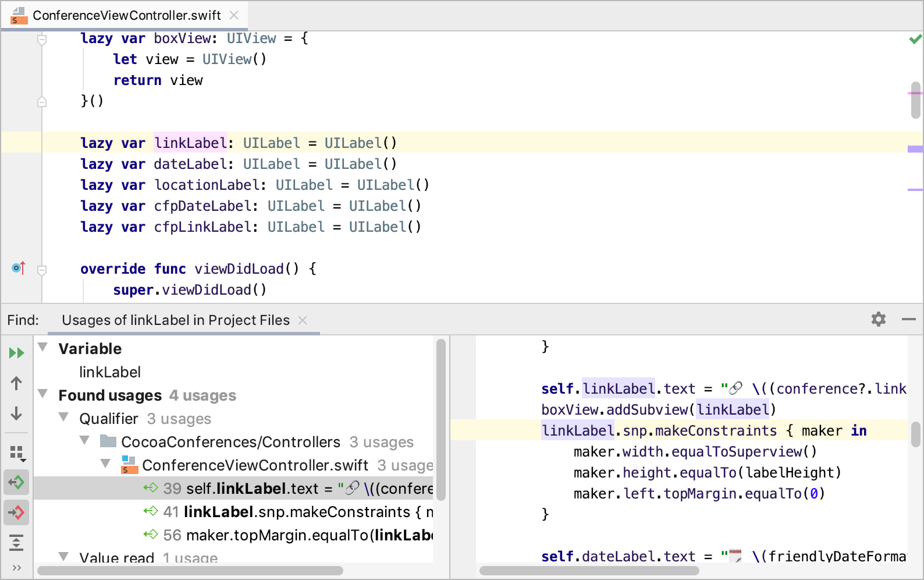Screen dimensions: 924x580
Task: Click the Find: tool window label
Action: point(23,320)
